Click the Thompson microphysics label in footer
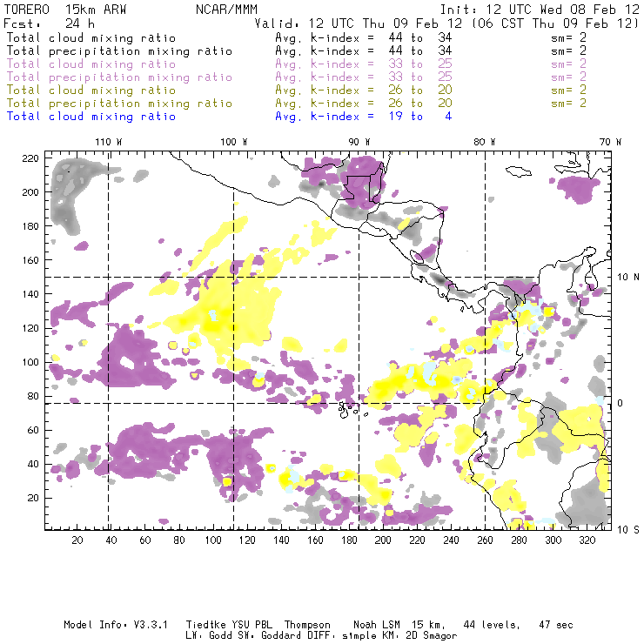The image size is (644, 644). pos(307,625)
